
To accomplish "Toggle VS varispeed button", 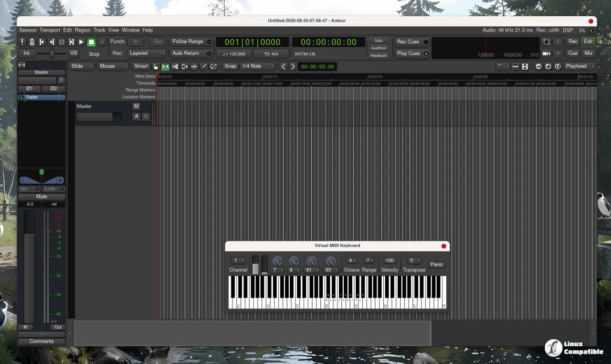I will point(73,53).
